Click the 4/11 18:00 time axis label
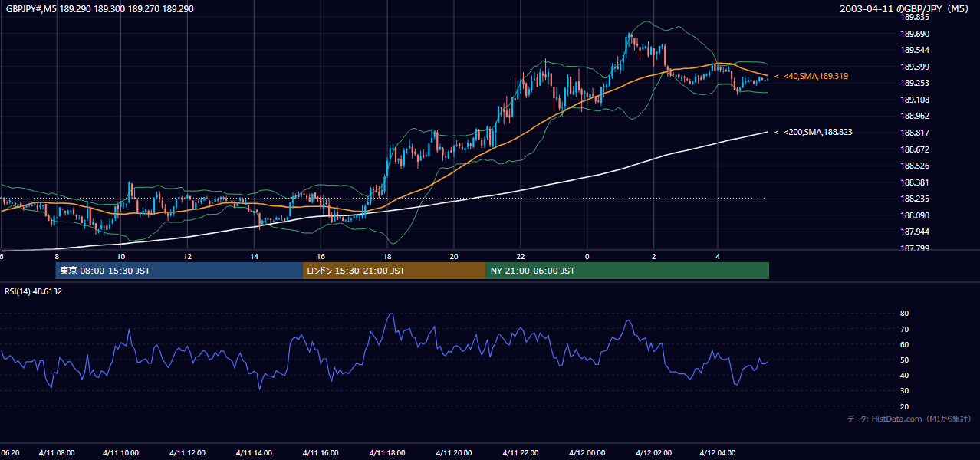 pyautogui.click(x=388, y=453)
